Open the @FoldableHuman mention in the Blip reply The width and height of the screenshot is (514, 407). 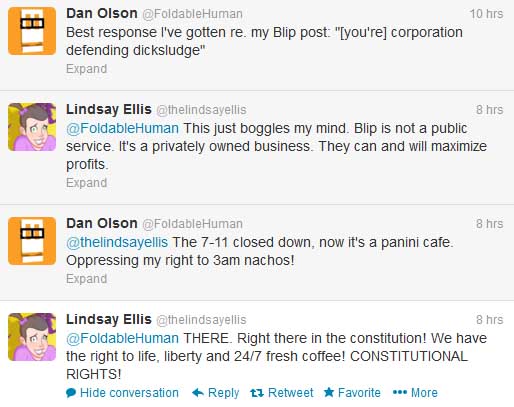click(x=122, y=128)
